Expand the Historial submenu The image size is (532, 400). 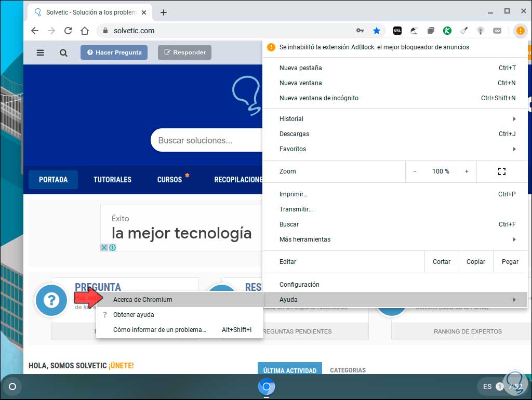tap(395, 119)
